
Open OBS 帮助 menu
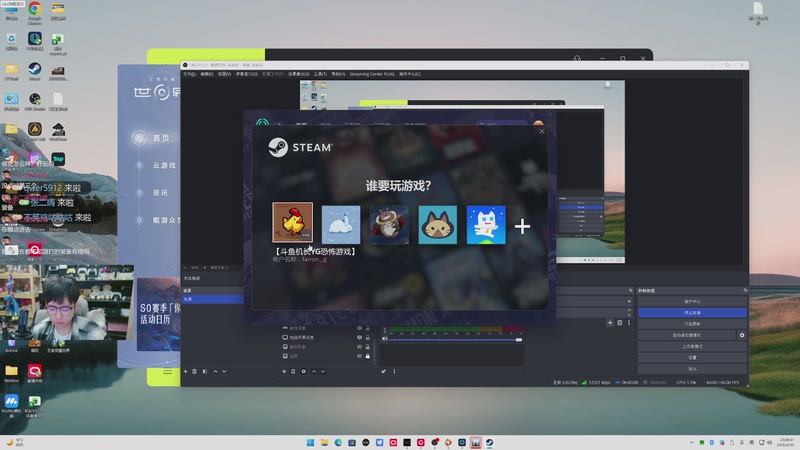pyautogui.click(x=338, y=74)
